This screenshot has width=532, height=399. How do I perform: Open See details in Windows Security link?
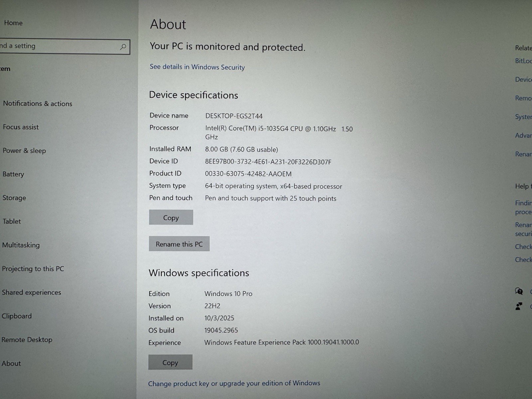point(197,67)
